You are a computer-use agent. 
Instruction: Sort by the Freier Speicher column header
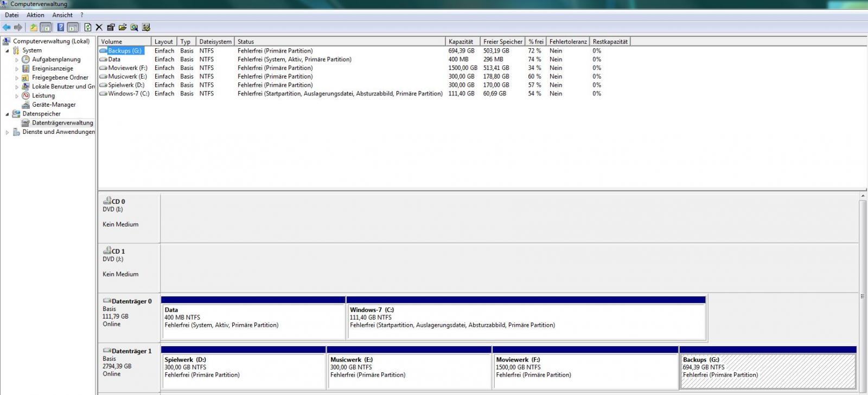(x=502, y=41)
